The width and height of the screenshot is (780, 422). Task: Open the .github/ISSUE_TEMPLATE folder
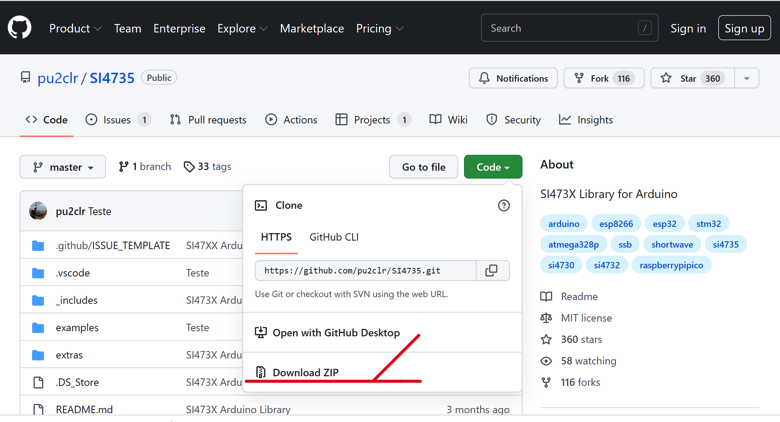pyautogui.click(x=113, y=245)
